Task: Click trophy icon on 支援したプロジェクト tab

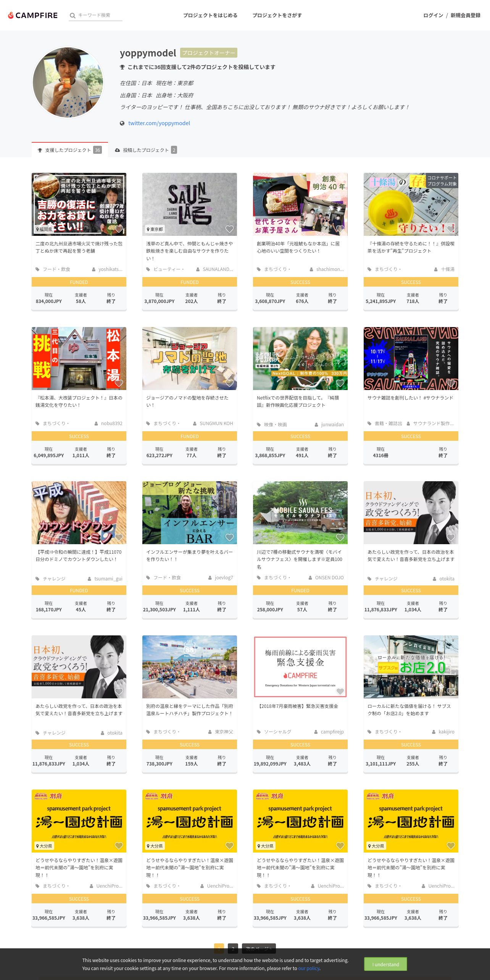Action: point(40,150)
